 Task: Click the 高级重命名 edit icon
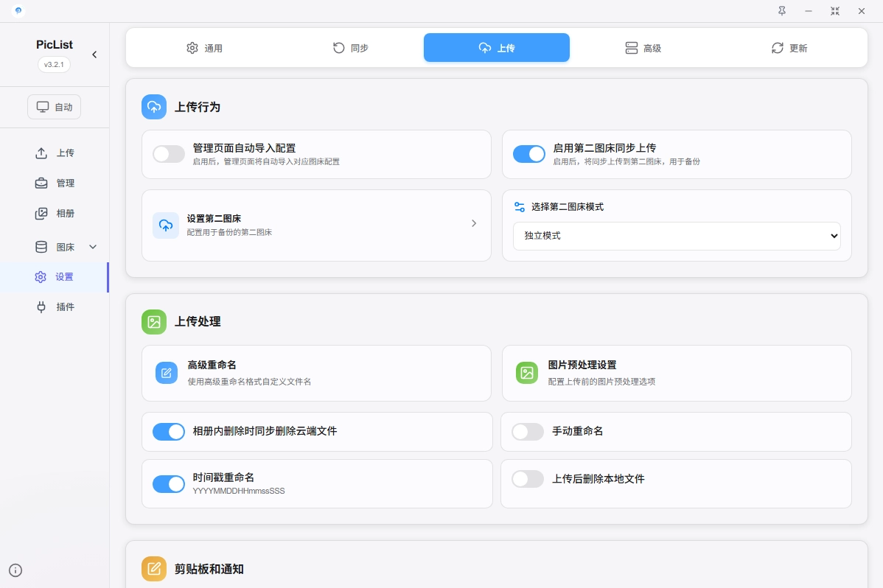(167, 373)
